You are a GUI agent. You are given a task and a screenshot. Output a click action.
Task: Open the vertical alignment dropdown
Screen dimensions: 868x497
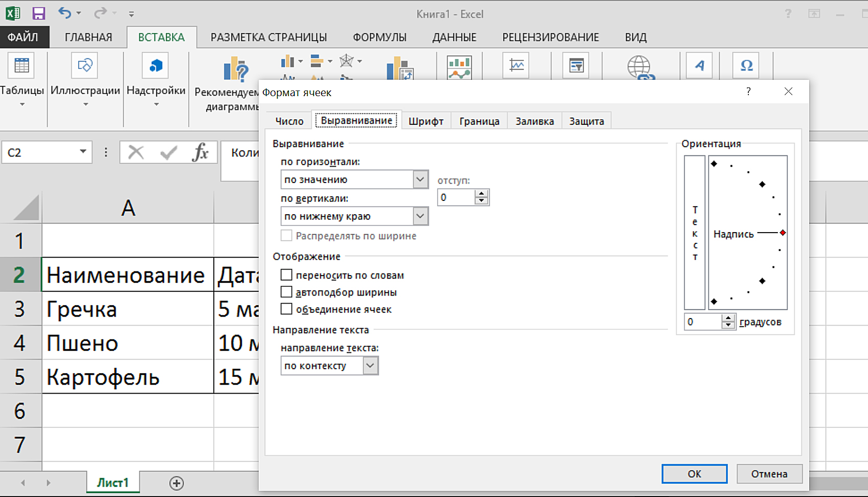click(x=420, y=216)
